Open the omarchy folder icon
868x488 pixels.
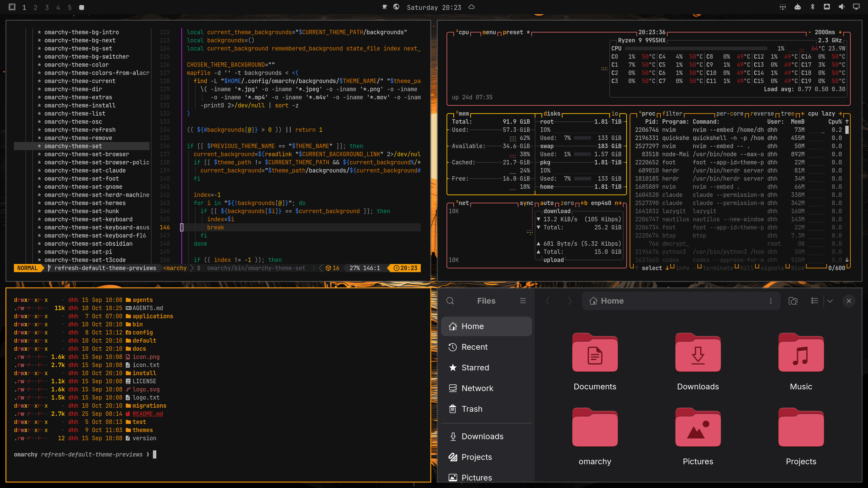click(595, 427)
